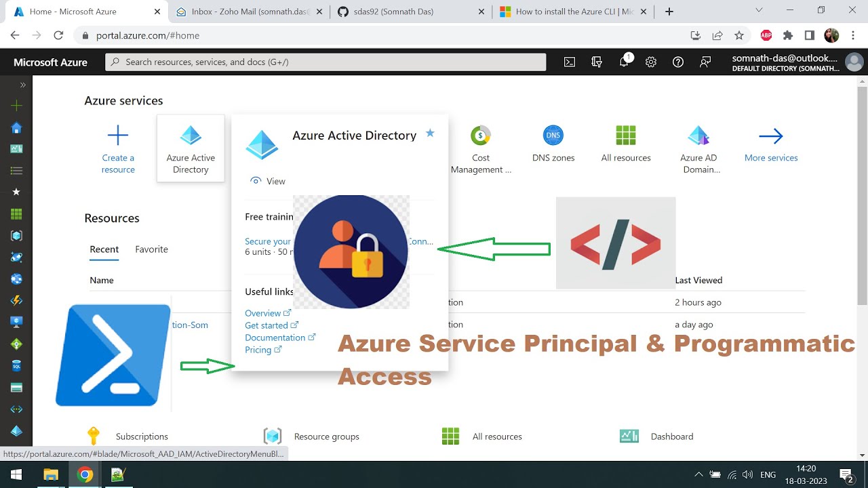Open Function App lightning icon in sidebar

(17, 301)
